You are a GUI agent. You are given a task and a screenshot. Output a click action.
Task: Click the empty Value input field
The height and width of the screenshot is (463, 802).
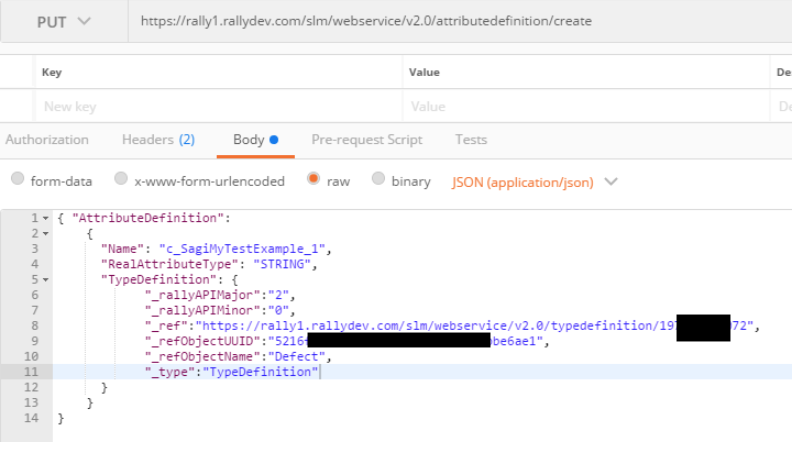coord(586,106)
